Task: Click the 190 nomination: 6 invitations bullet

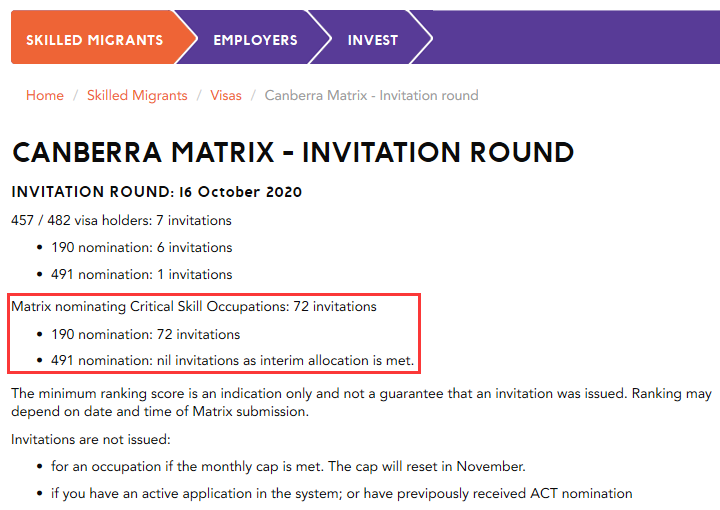Action: pyautogui.click(x=142, y=247)
